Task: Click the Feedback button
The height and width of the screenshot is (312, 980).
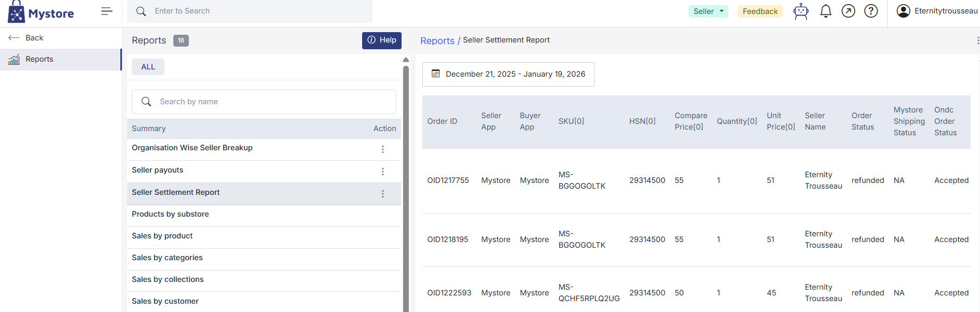Action: click(760, 11)
